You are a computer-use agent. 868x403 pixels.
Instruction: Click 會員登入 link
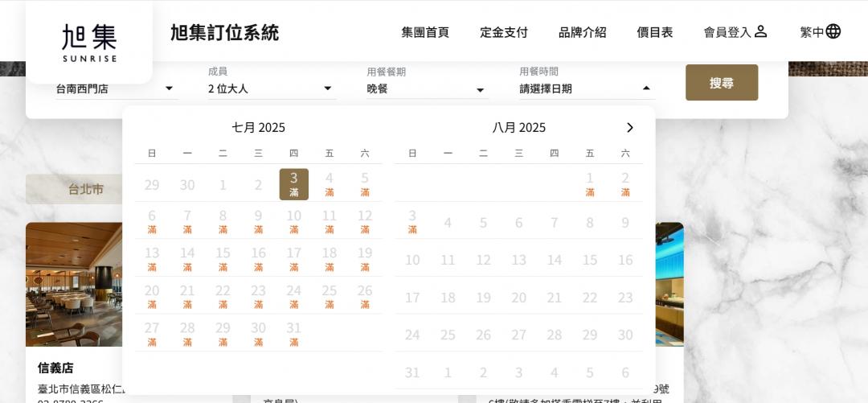pyautogui.click(x=727, y=33)
